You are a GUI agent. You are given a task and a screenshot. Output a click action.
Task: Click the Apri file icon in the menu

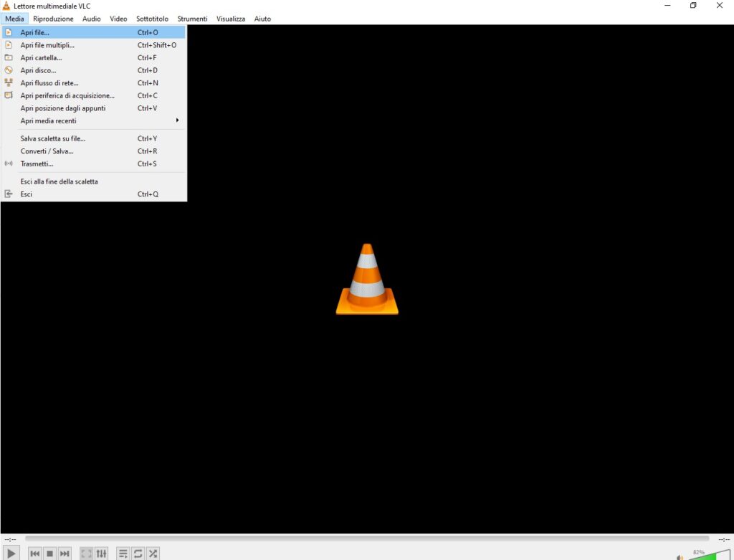point(9,32)
